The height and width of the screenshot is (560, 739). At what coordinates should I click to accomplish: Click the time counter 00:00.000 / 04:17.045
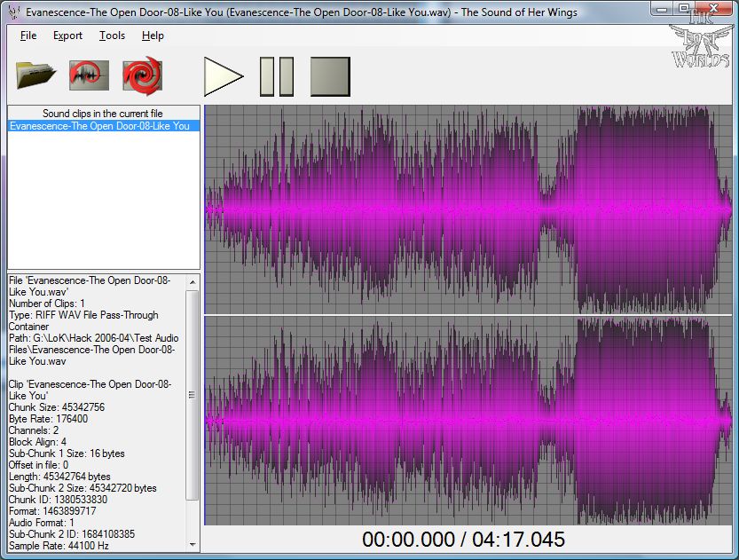coord(463,540)
